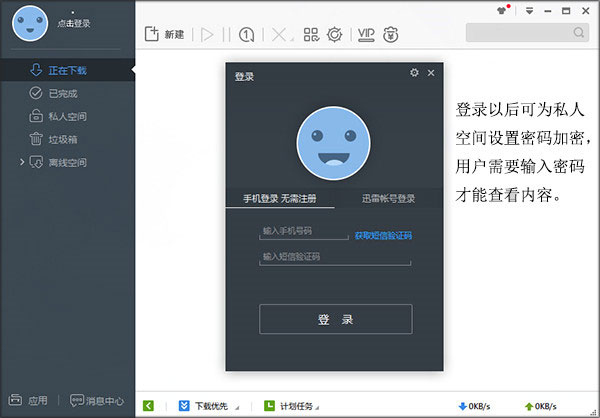Collapse the sidebar with green arrow icon

[x=148, y=406]
